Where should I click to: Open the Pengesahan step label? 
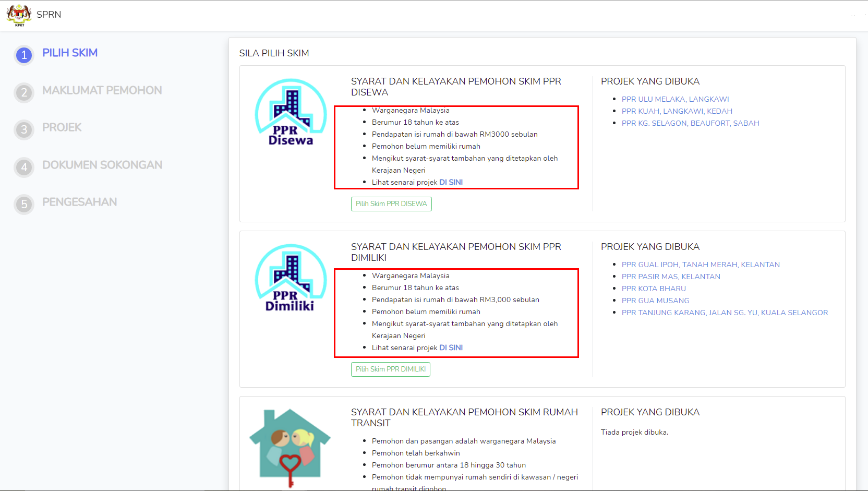point(79,202)
